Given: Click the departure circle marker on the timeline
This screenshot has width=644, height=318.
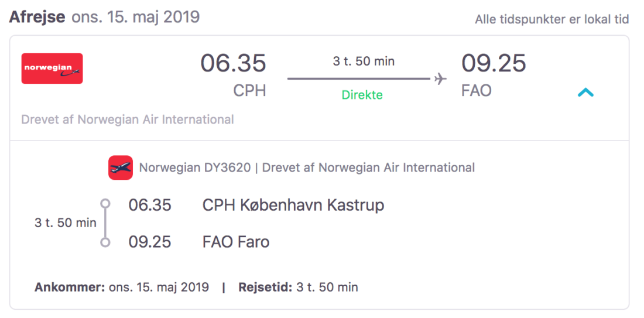Looking at the screenshot, I should (105, 204).
